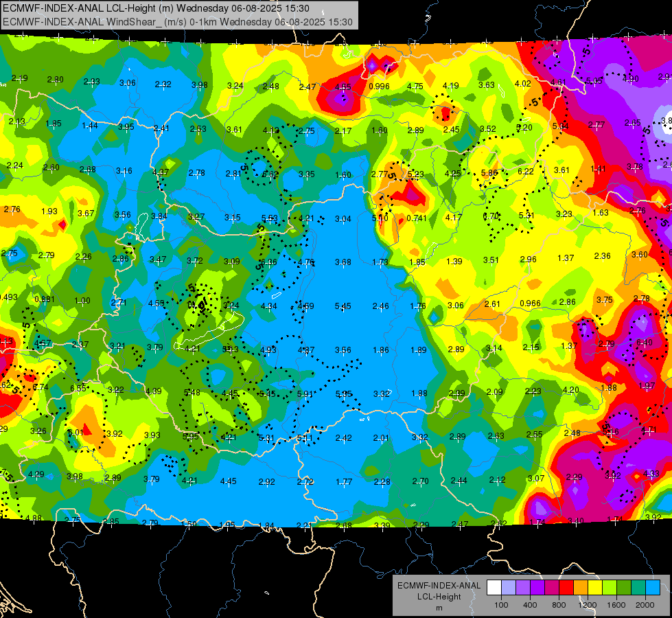Viewport: 672px width, 618px height.
Task: Click the wind shear value 4.34
Action: click(x=268, y=306)
